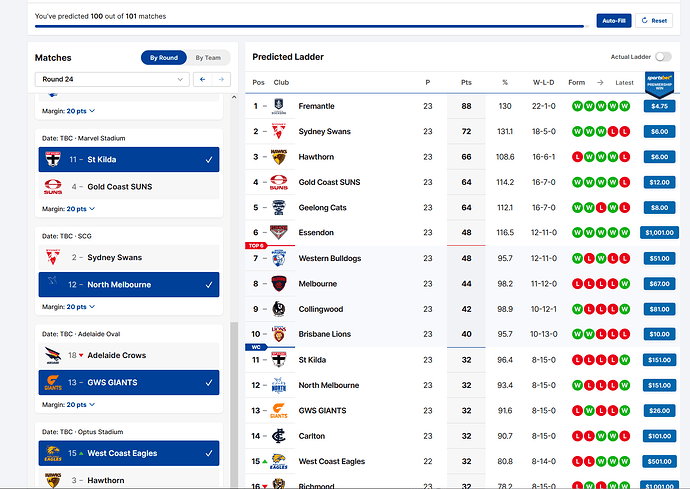
Task: Click the Western Bulldogs team name
Action: coord(330,258)
